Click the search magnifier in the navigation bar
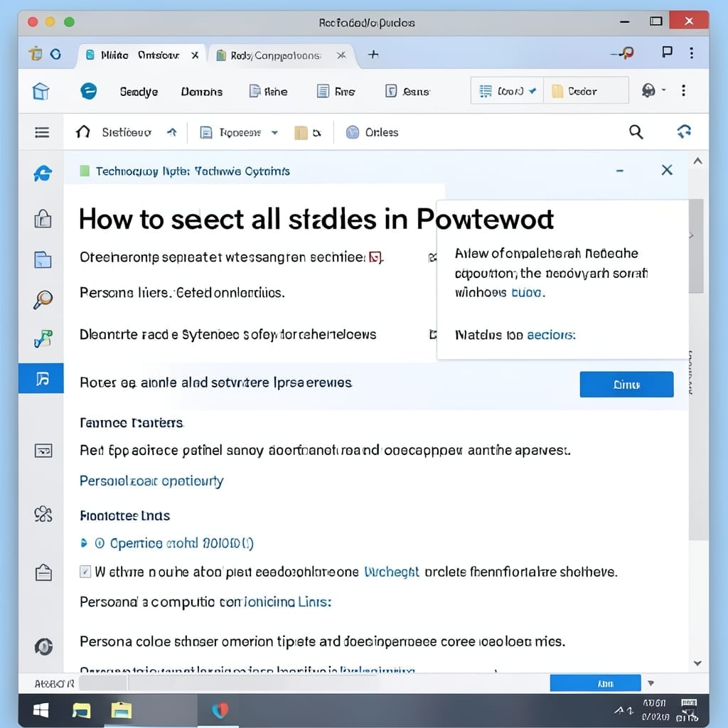Viewport: 728px width, 728px height. (636, 132)
